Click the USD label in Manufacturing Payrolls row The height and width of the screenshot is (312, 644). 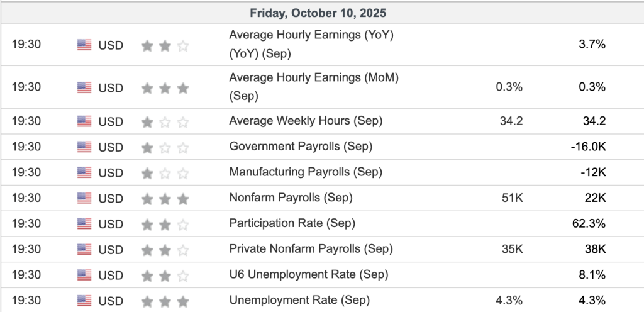(111, 173)
